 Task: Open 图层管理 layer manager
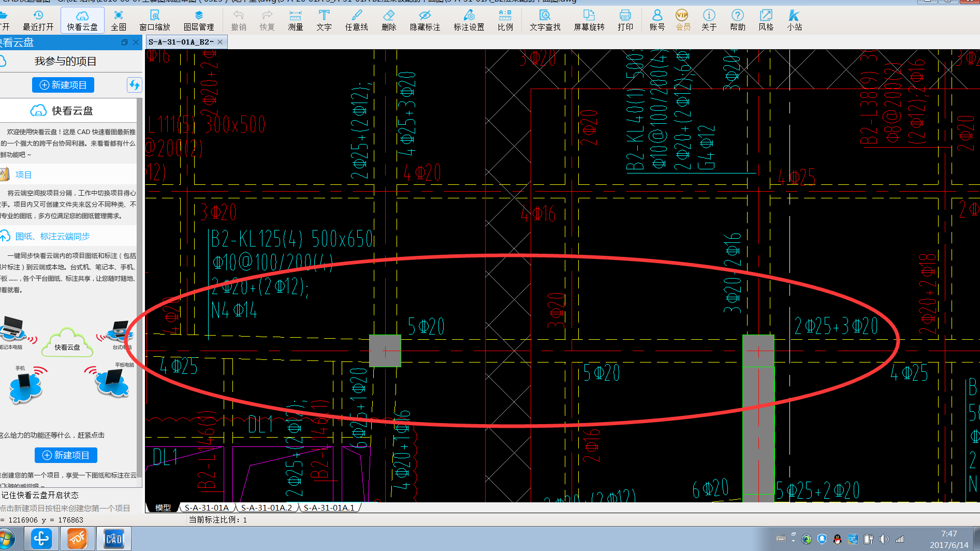click(199, 20)
